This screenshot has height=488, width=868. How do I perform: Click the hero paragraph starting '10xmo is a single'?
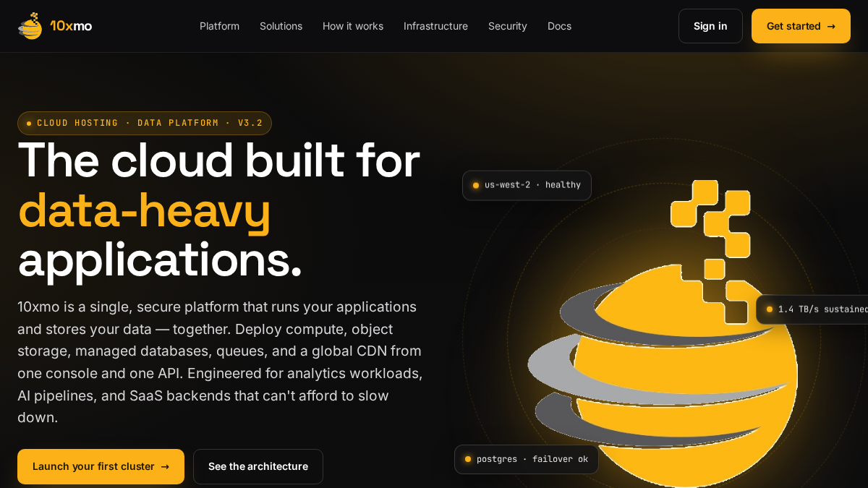point(220,362)
